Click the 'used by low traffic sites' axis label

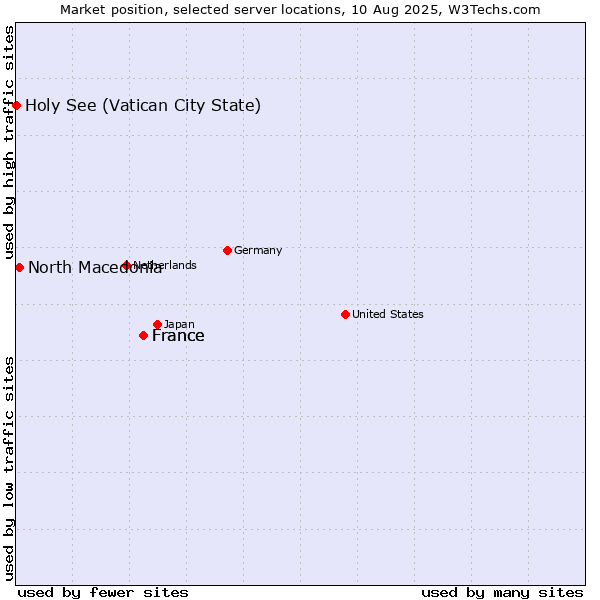click(9, 469)
